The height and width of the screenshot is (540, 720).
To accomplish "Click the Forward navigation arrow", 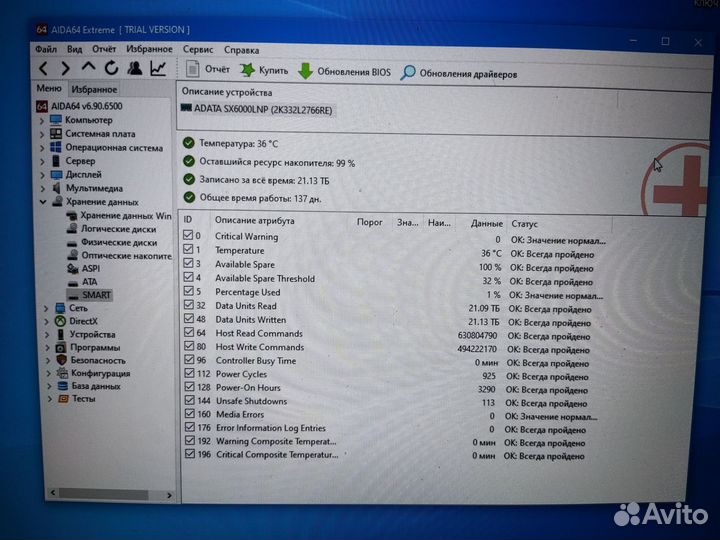I will (65, 69).
